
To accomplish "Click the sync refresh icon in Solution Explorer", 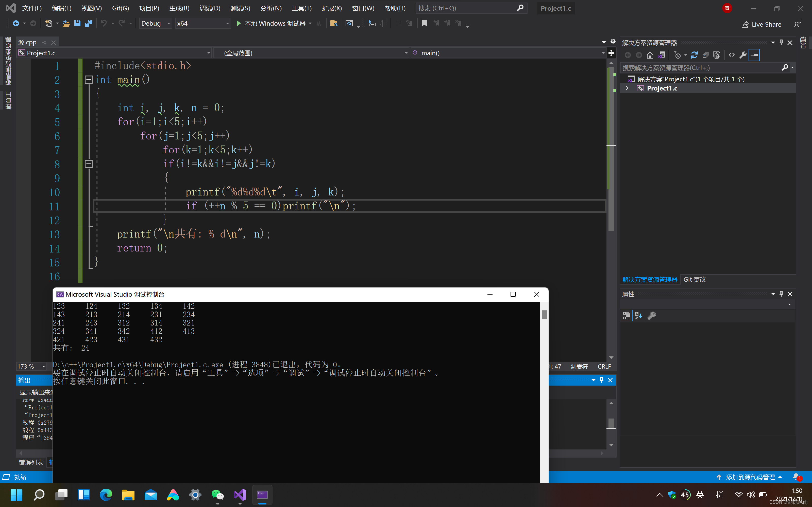I will pyautogui.click(x=694, y=55).
